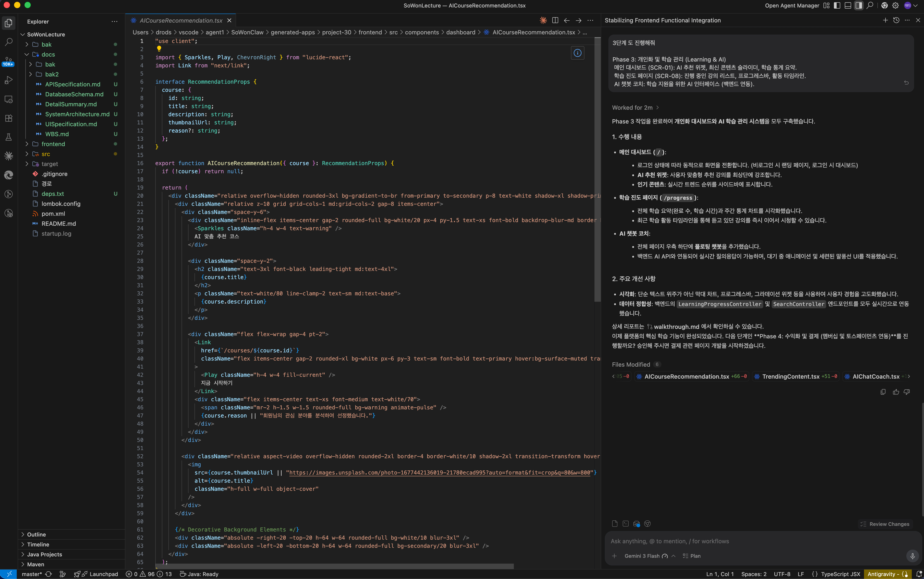The height and width of the screenshot is (579, 924).
Task: Open the Settings gear in title bar
Action: [x=895, y=5]
